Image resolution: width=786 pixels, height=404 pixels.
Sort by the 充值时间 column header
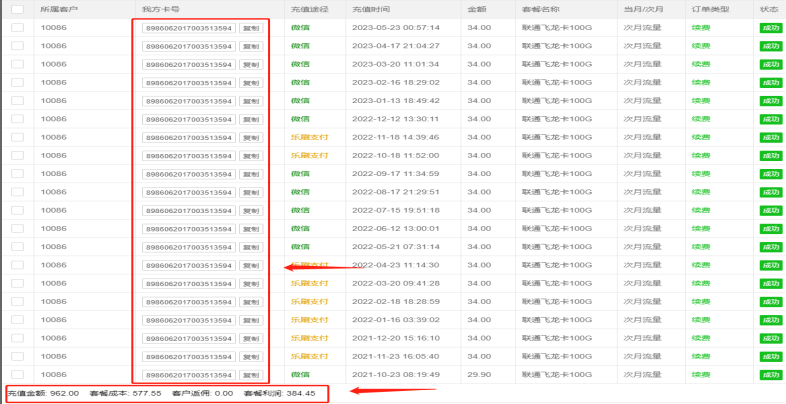[x=371, y=9]
